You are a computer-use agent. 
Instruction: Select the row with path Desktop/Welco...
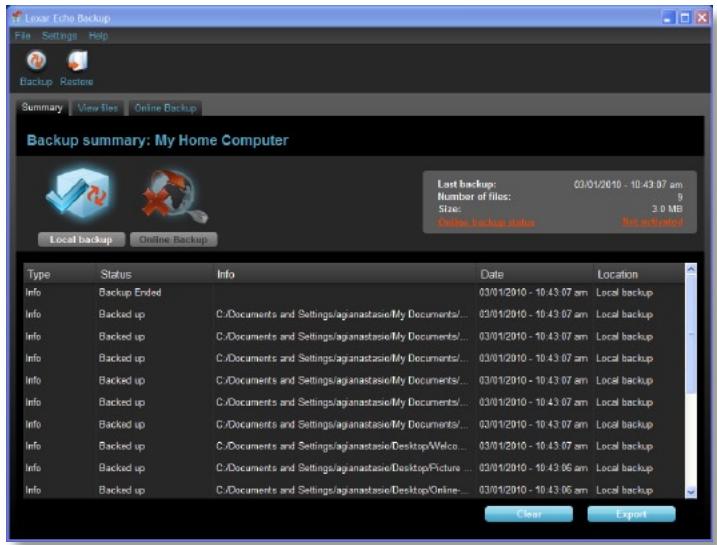[354, 446]
